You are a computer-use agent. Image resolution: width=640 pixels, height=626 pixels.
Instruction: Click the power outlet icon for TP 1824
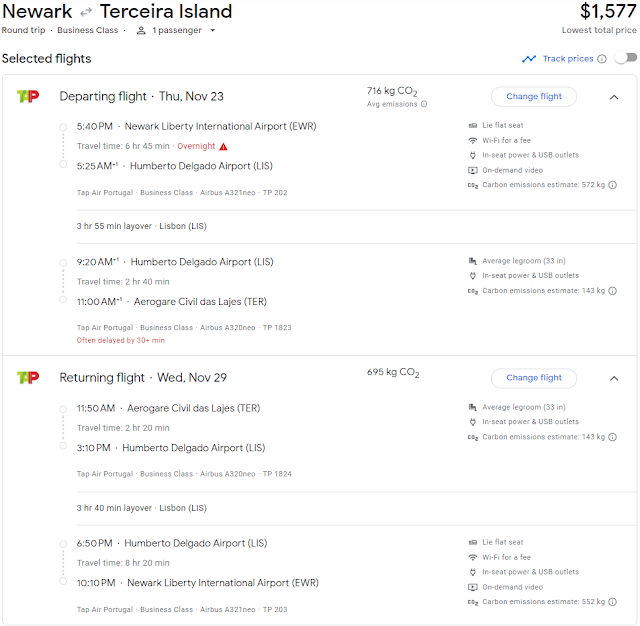point(473,422)
